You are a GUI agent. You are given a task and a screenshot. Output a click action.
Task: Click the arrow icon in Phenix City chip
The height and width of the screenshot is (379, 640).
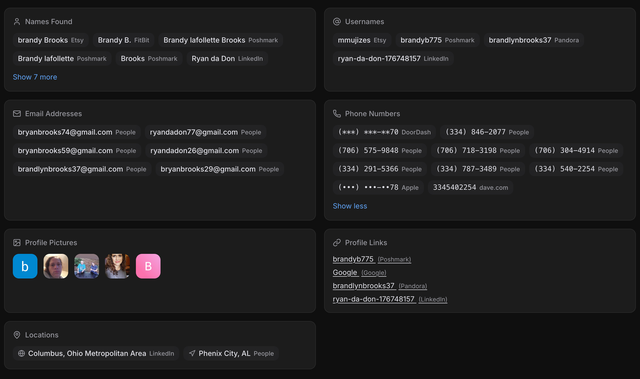pyautogui.click(x=192, y=353)
